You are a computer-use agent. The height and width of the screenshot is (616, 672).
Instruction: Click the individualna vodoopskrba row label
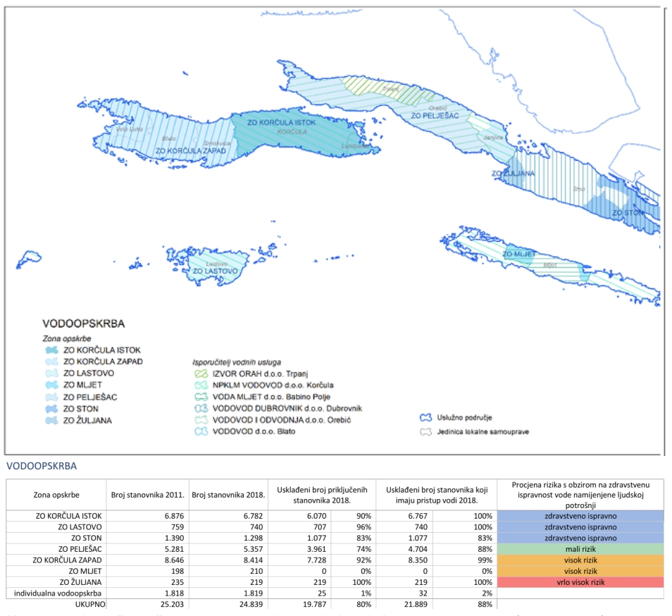point(58,593)
